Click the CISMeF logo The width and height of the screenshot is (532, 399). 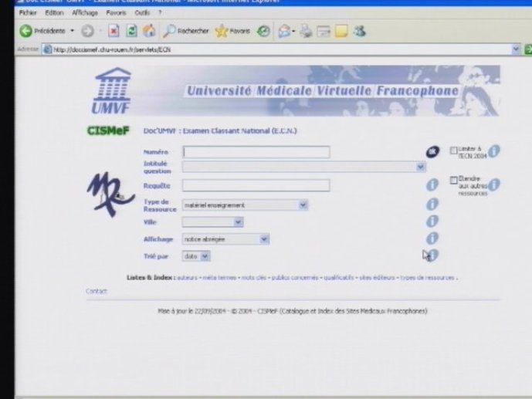108,130
